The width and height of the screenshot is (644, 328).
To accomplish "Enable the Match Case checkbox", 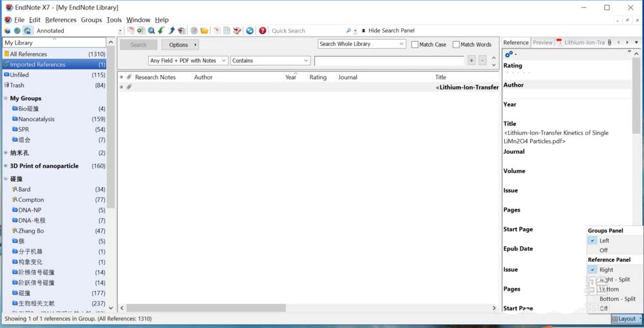I will (415, 45).
